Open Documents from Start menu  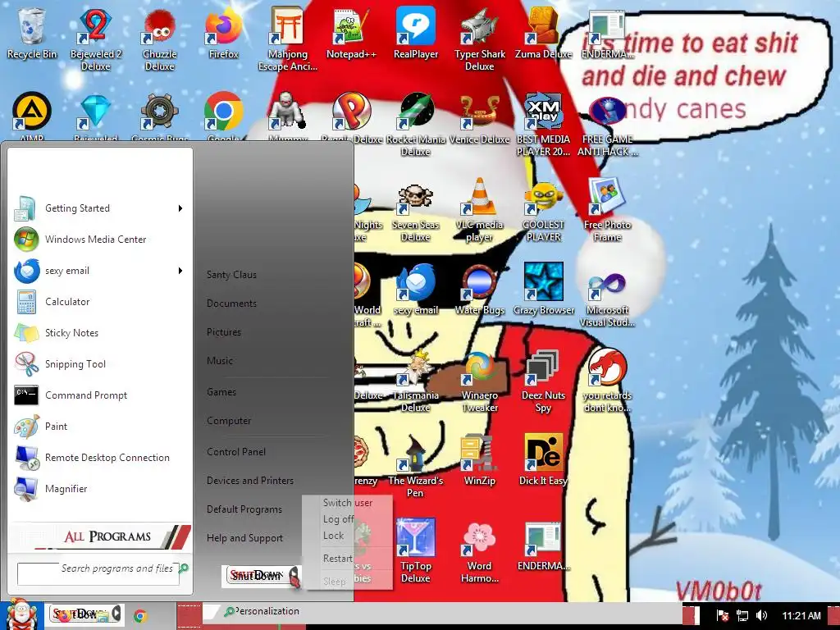tap(231, 304)
